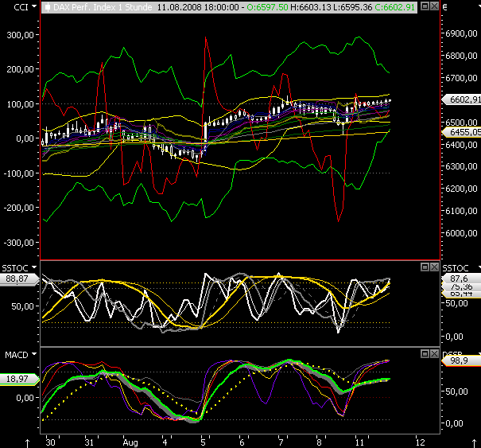The height and width of the screenshot is (448, 481).
Task: Open the right-side SSTOC dropdown arrow
Action: [479, 268]
